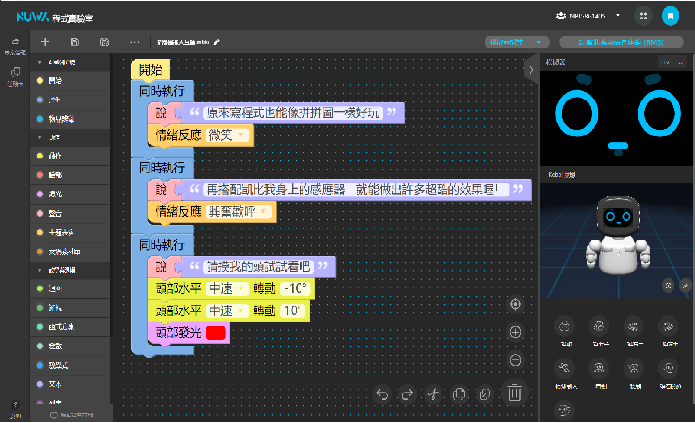This screenshot has width=695, height=423.
Task: Click the cut scissors icon
Action: (x=434, y=394)
